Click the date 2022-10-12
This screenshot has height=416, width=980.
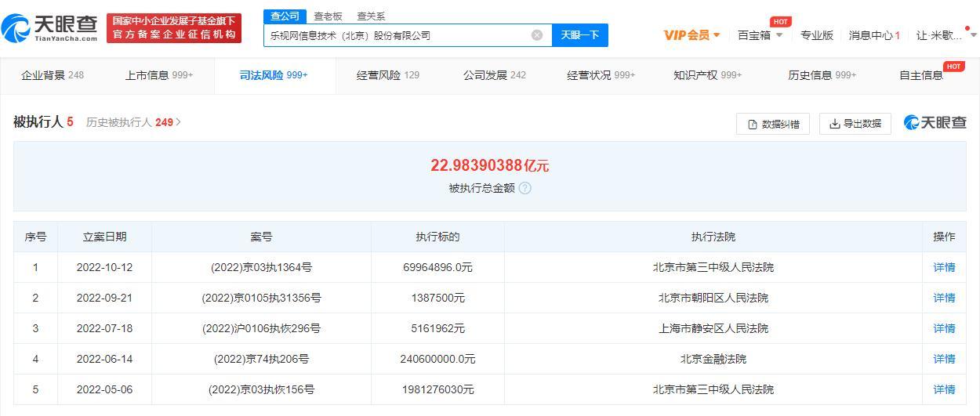click(104, 267)
